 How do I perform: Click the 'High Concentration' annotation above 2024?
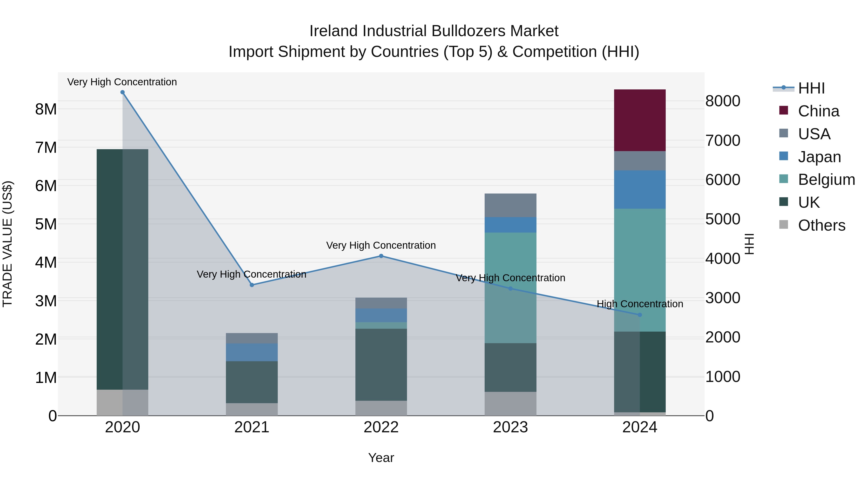click(x=640, y=304)
